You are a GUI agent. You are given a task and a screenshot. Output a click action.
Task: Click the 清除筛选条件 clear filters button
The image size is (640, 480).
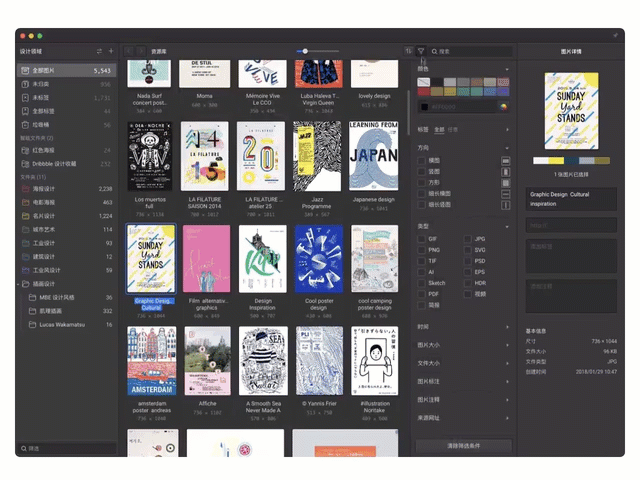pos(464,446)
